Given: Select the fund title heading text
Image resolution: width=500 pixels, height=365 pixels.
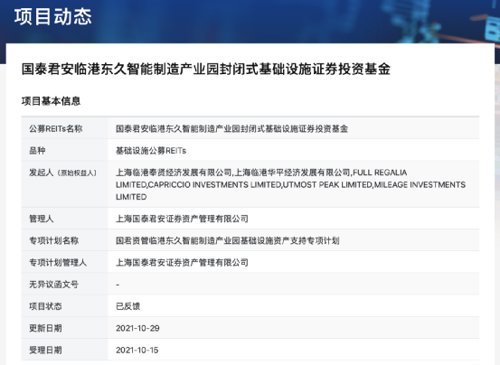Looking at the screenshot, I should (x=206, y=69).
